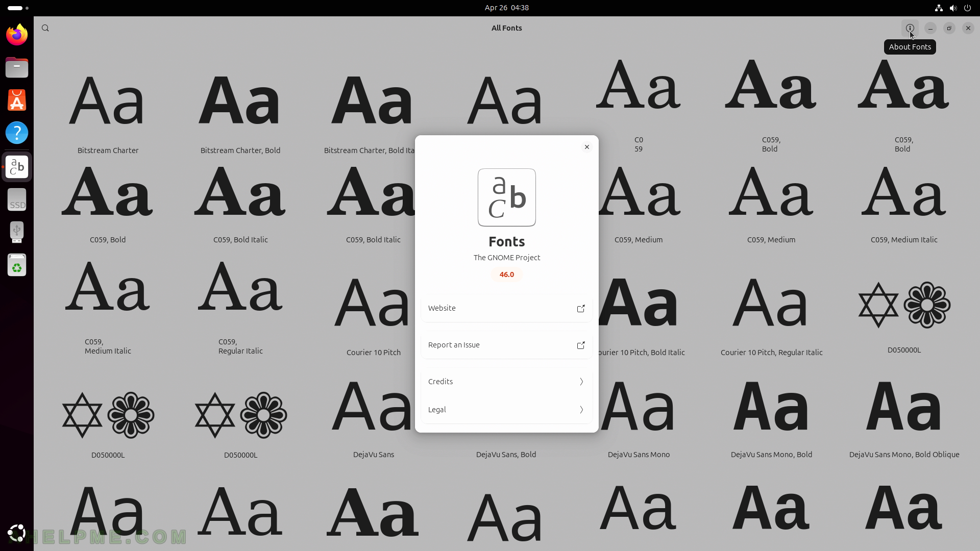Open the Trash dock icon
This screenshot has width=980, height=551.
click(17, 265)
